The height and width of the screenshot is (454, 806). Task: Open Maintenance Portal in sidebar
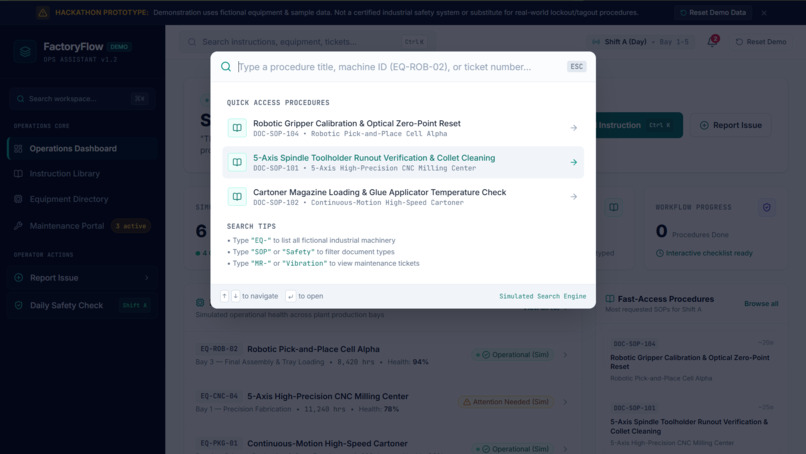[x=82, y=226]
